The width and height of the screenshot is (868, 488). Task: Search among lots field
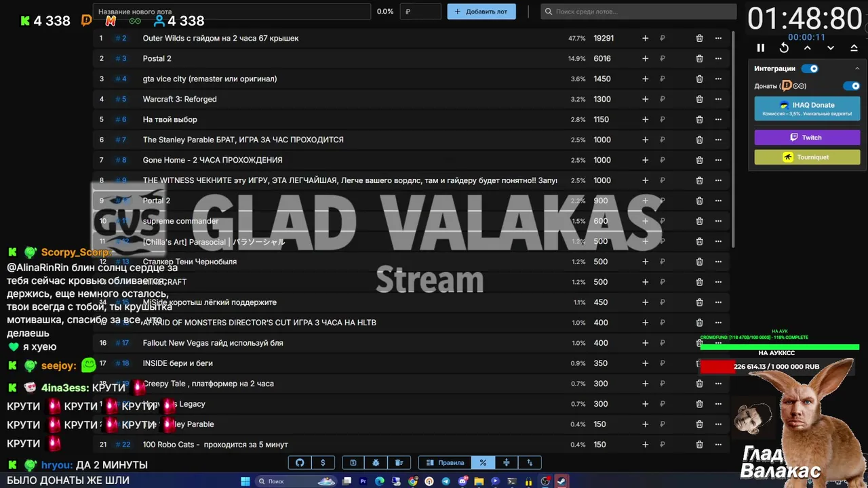tap(639, 12)
